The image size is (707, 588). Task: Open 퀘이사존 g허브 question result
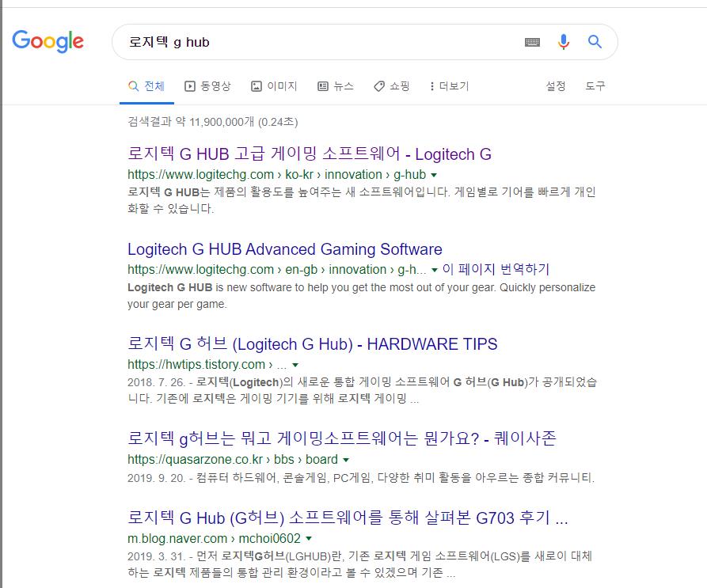342,438
